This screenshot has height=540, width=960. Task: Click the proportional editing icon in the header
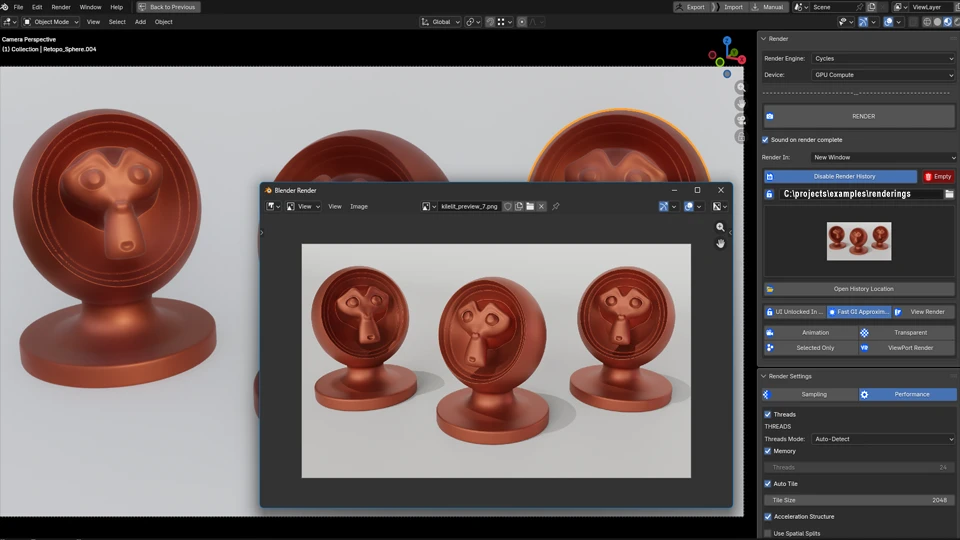coord(522,21)
